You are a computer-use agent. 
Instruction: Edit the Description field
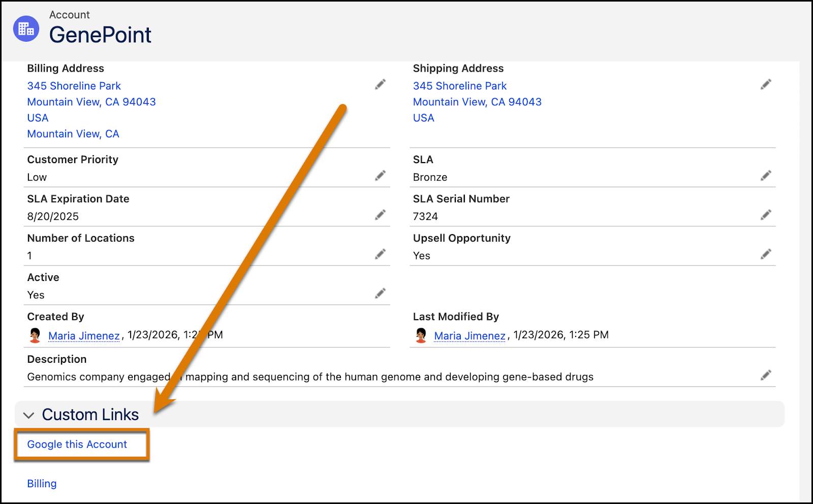(x=766, y=375)
